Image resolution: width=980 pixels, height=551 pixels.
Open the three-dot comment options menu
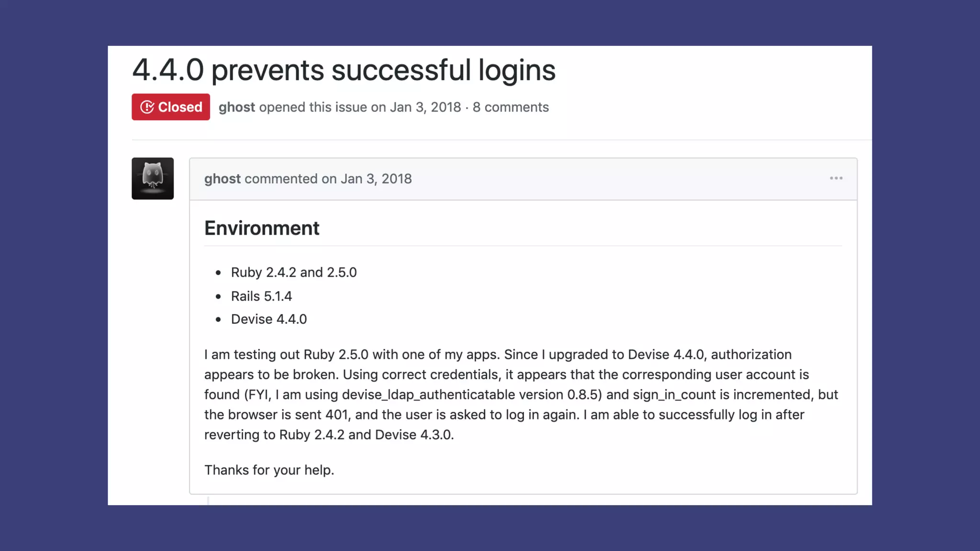coord(836,178)
